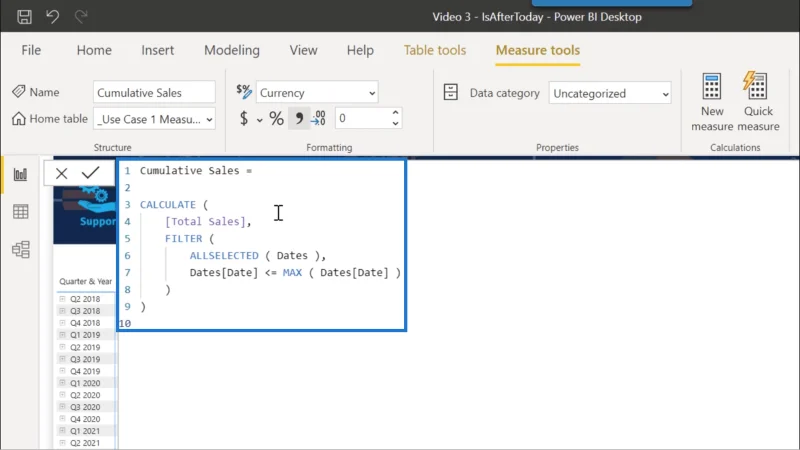
Task: Switch to Model view
Action: [x=20, y=249]
